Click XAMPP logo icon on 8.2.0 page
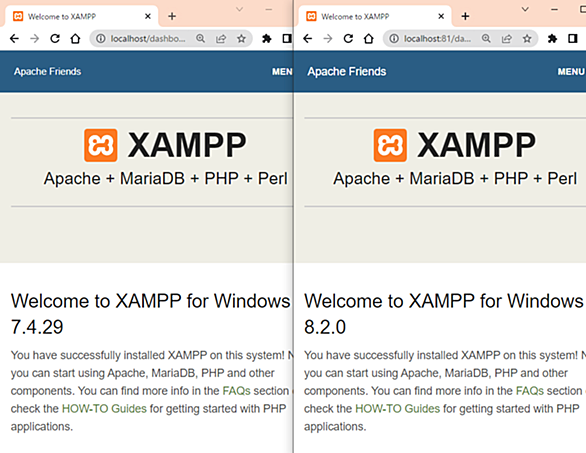 (390, 145)
